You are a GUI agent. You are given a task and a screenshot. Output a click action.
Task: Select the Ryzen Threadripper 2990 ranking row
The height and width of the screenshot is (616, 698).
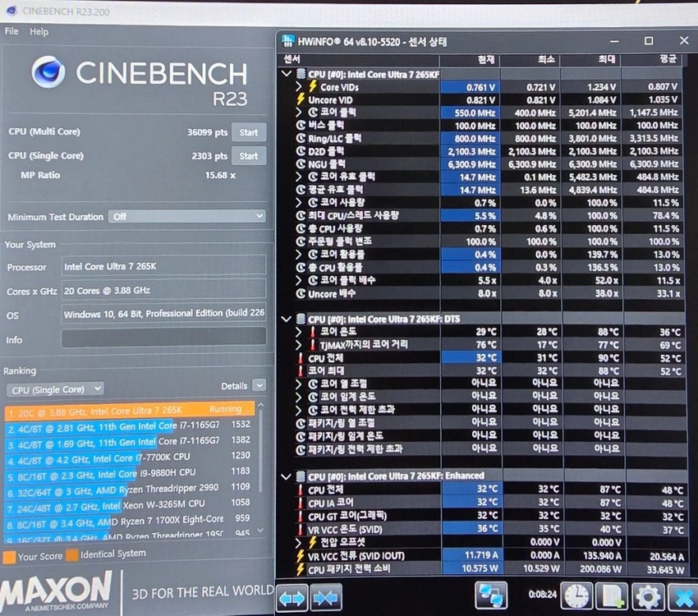[x=130, y=490]
